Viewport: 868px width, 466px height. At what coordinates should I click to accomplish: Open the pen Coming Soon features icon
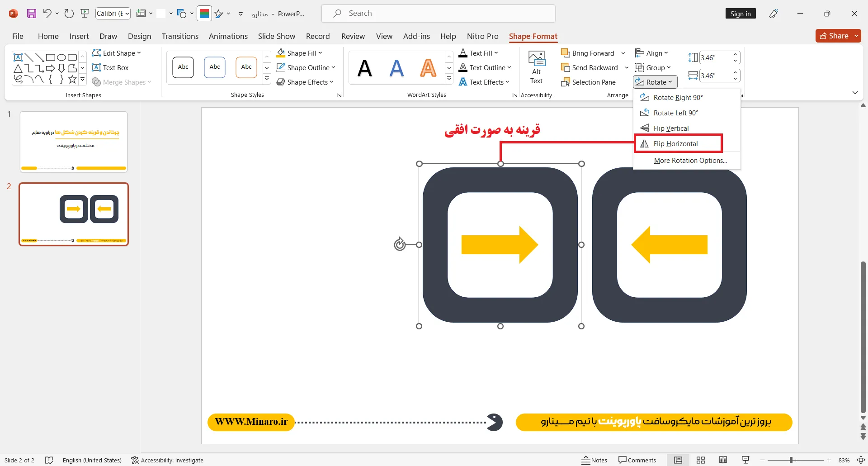pos(774,14)
